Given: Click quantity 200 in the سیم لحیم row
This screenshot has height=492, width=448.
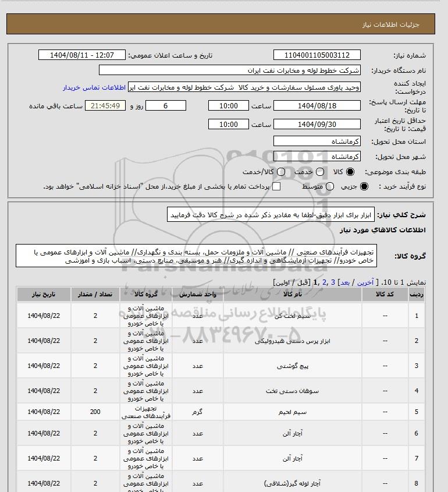Looking at the screenshot, I should [95, 412].
